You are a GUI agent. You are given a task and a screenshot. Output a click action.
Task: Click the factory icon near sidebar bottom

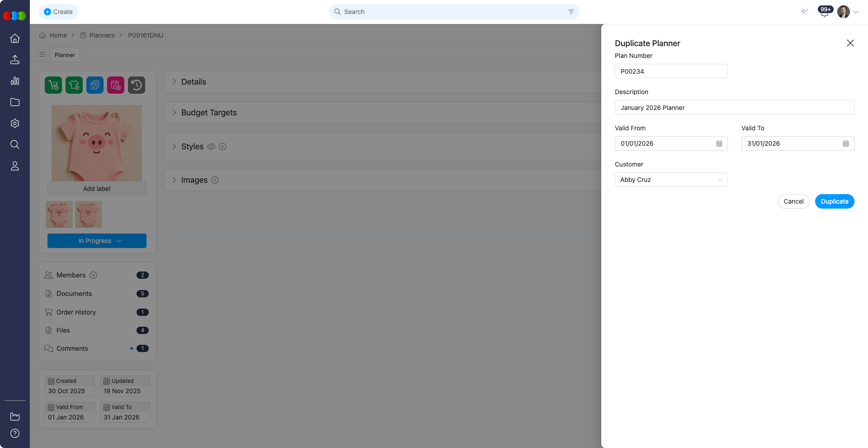coord(15,416)
